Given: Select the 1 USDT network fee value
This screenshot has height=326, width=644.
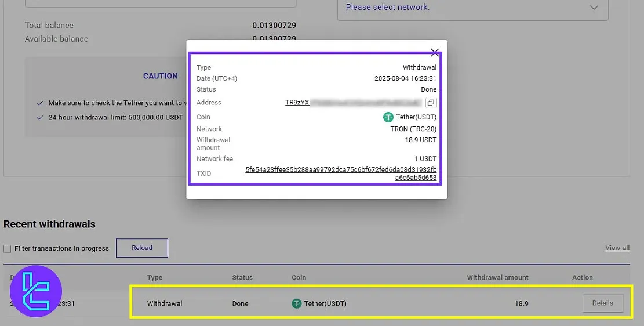Looking at the screenshot, I should (x=425, y=159).
